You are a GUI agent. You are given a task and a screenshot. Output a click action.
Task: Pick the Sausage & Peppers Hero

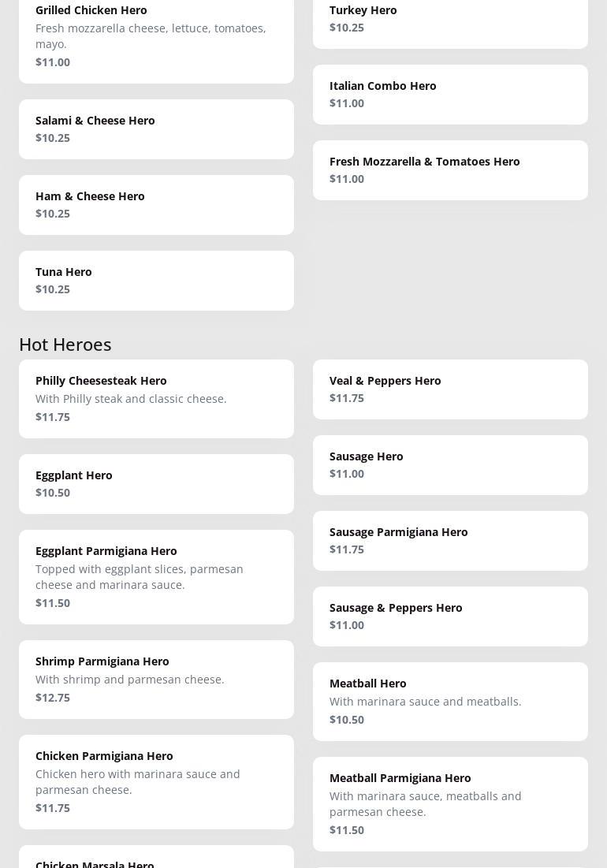click(450, 617)
